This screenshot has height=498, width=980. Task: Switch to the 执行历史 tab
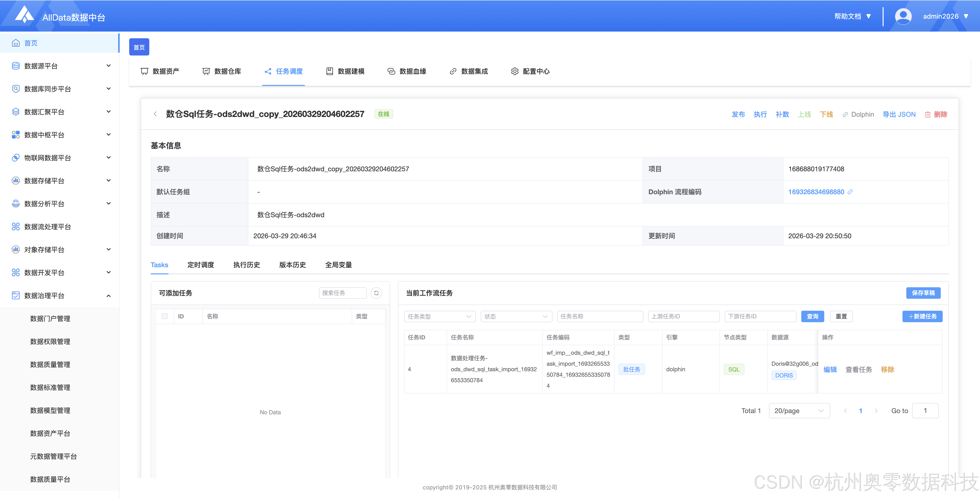coord(246,265)
